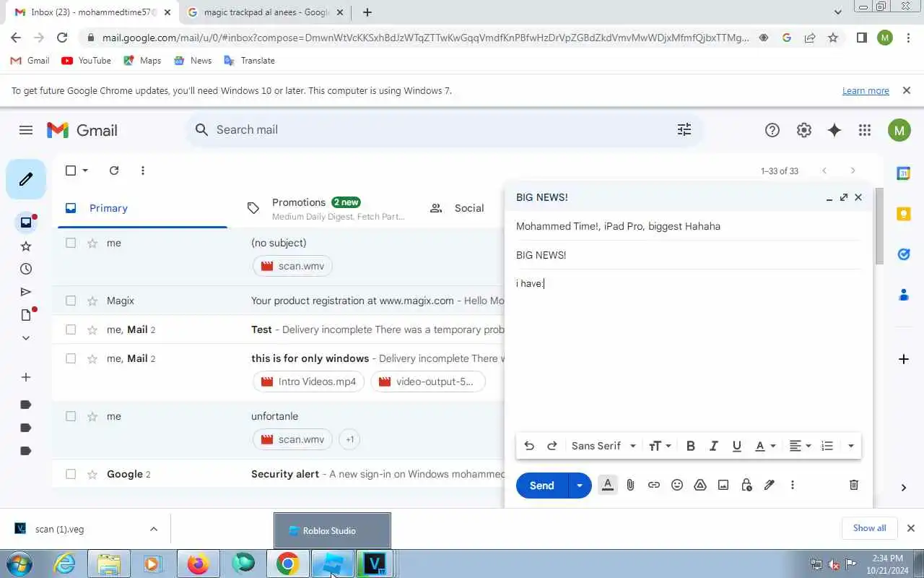Screen dimensions: 924x578
Task: Attach files with the paperclip icon
Action: [630, 485]
